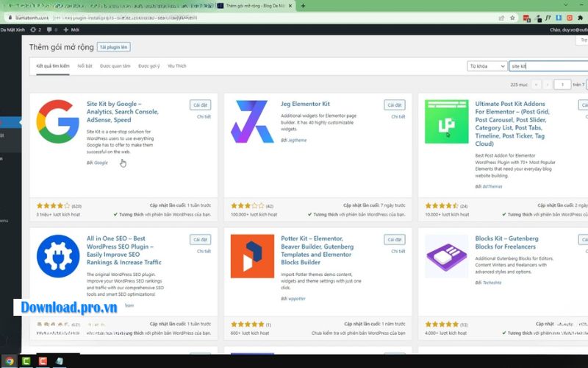Image resolution: width=588 pixels, height=368 pixels.
Task: Switch to the Nổi bật tab
Action: coord(85,66)
